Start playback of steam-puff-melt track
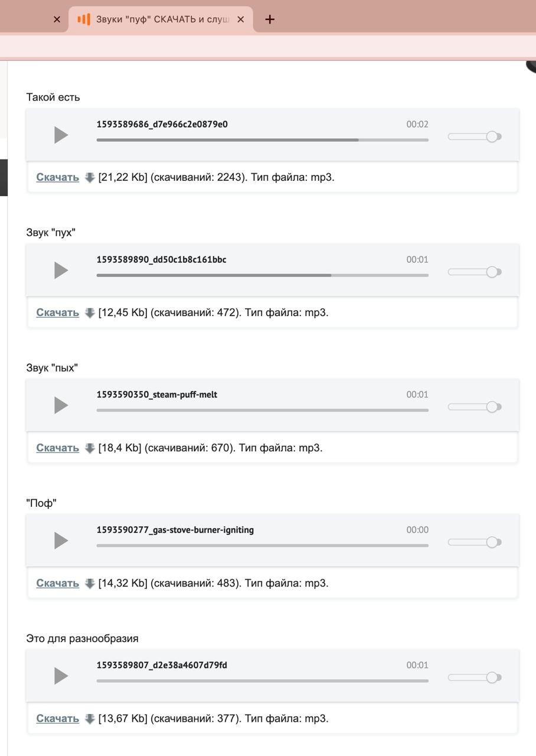The height and width of the screenshot is (756, 536). tap(61, 406)
